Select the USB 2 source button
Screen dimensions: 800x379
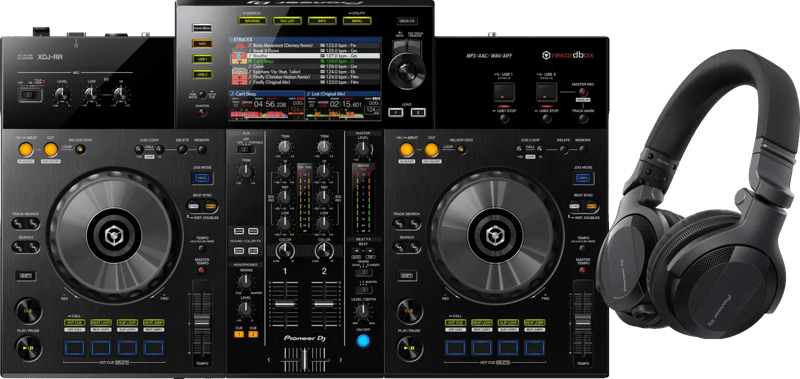tap(202, 74)
